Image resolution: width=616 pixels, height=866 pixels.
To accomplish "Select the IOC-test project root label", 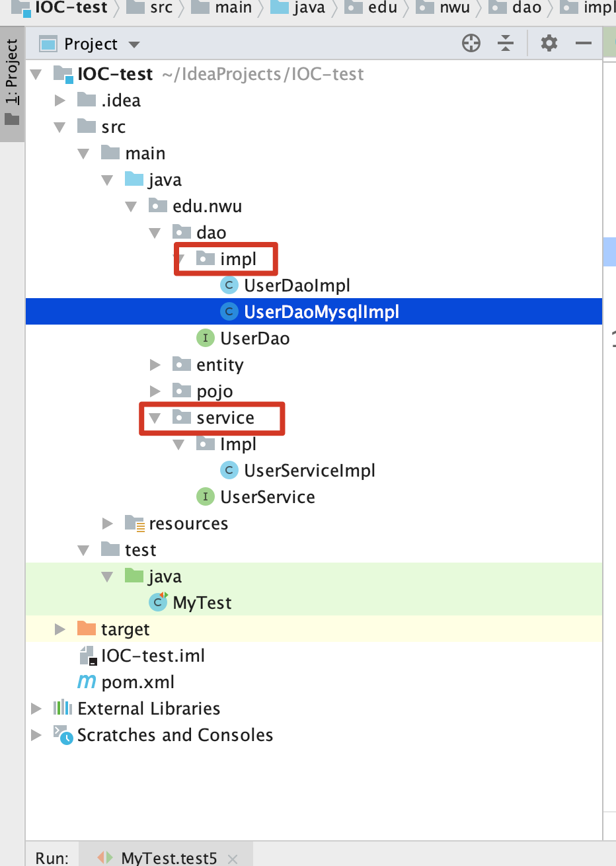I will (115, 74).
